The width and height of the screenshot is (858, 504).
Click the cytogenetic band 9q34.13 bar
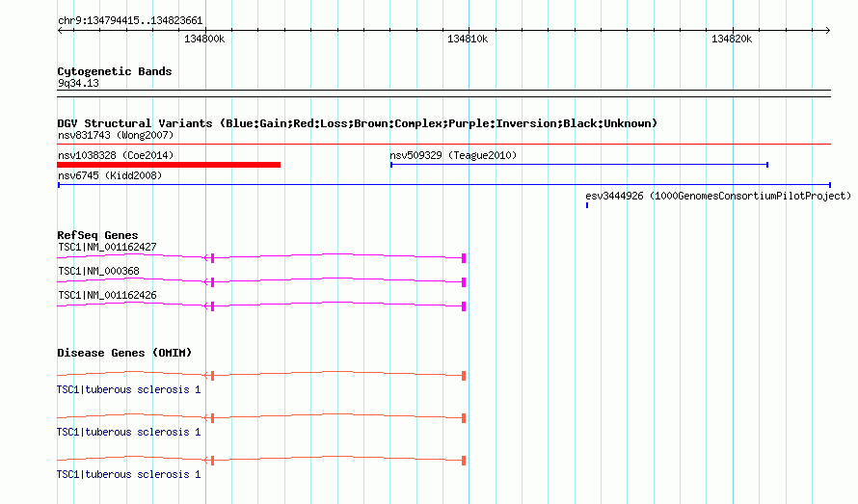point(443,93)
